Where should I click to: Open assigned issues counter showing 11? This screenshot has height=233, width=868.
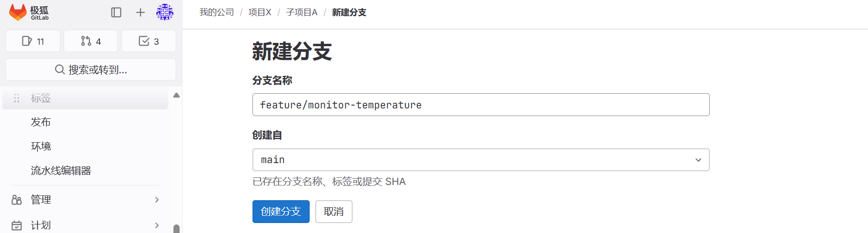click(33, 41)
